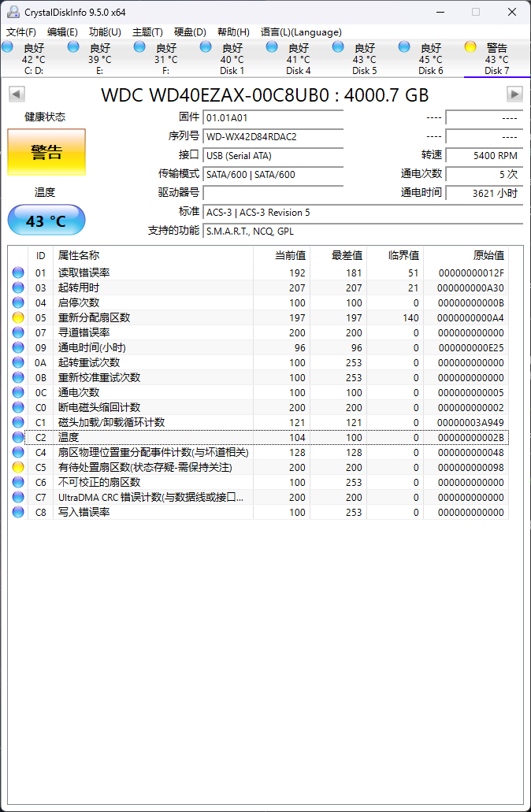Viewport: 531px width, 812px height.
Task: Click the 43 °C temperature button
Action: pos(46,220)
